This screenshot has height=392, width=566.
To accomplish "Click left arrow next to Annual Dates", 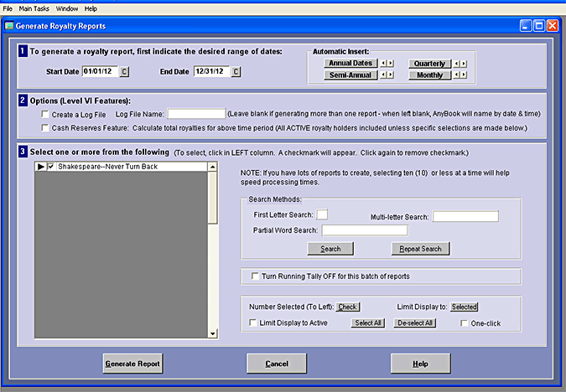I will tap(384, 64).
